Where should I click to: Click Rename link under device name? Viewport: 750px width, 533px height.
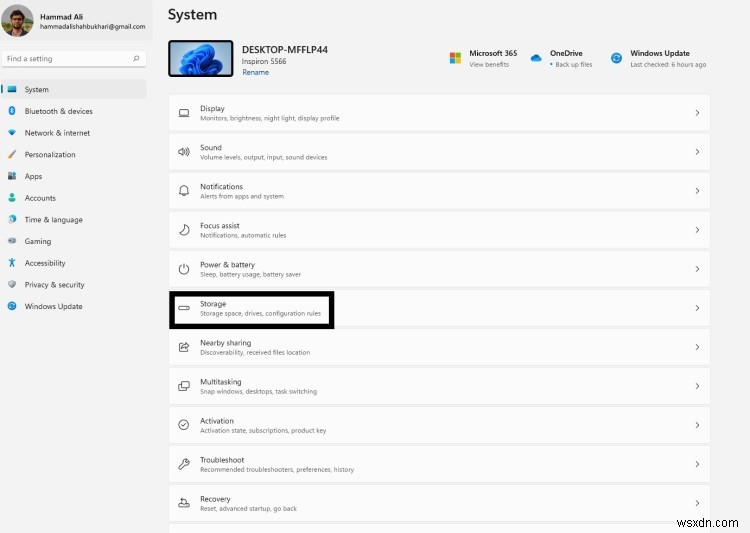(x=255, y=72)
